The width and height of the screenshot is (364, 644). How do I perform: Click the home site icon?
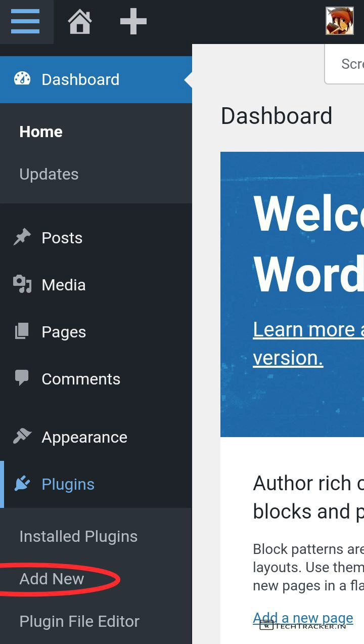[x=80, y=22]
